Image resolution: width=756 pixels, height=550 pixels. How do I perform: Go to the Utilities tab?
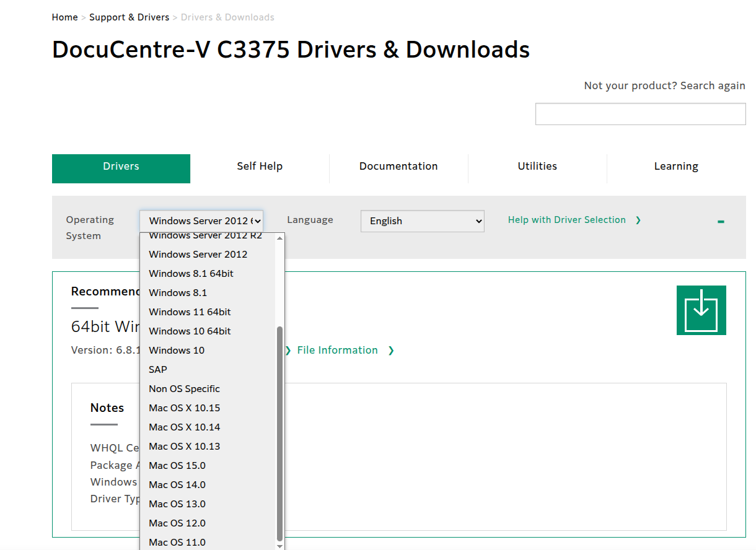tap(537, 166)
